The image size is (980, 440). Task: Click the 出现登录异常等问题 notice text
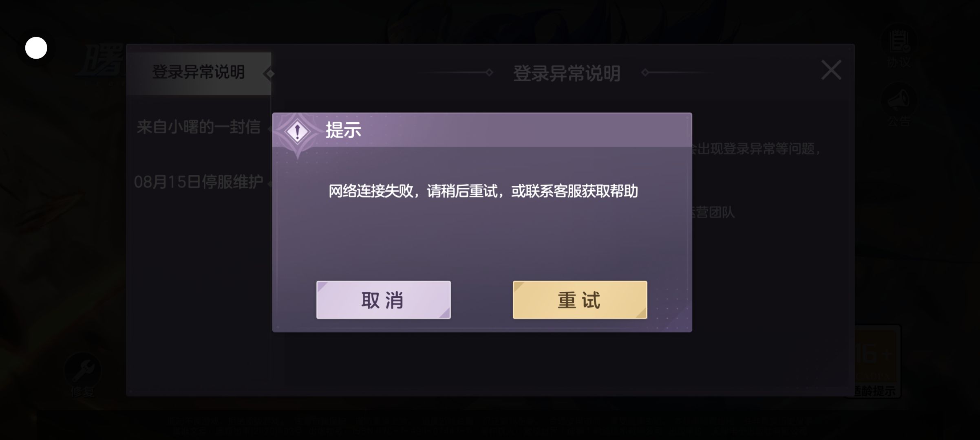pos(757,149)
